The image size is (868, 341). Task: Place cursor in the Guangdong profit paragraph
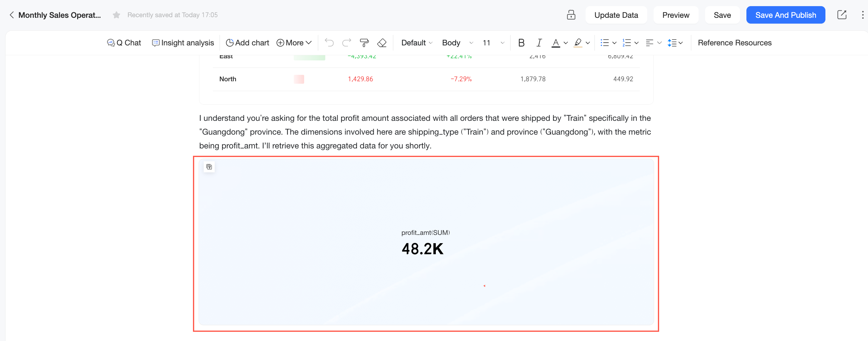pyautogui.click(x=425, y=132)
